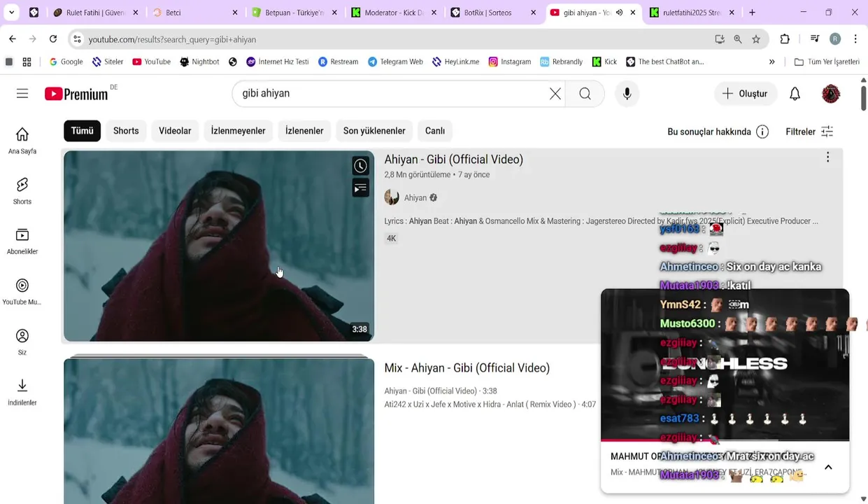The width and height of the screenshot is (868, 504).
Task: Start voice search with the microphone
Action: tap(627, 94)
